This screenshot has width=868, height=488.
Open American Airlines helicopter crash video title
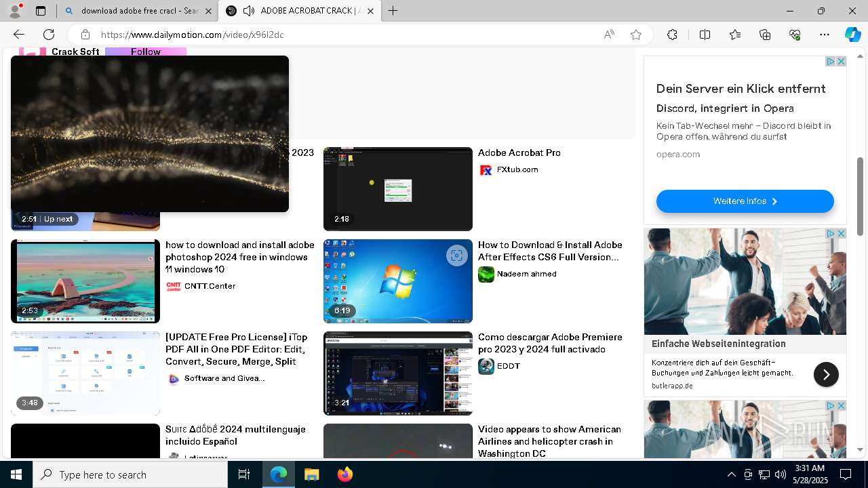pyautogui.click(x=549, y=441)
